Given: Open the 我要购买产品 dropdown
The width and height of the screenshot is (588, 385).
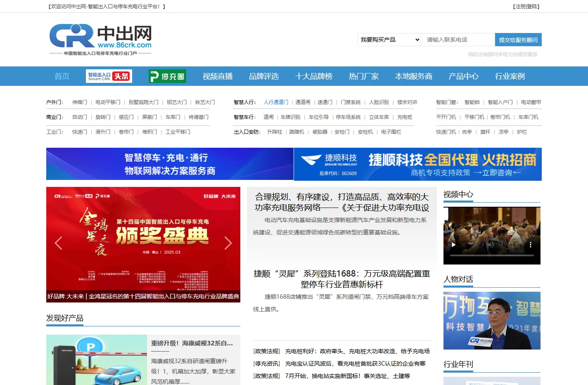Looking at the screenshot, I should [x=389, y=40].
